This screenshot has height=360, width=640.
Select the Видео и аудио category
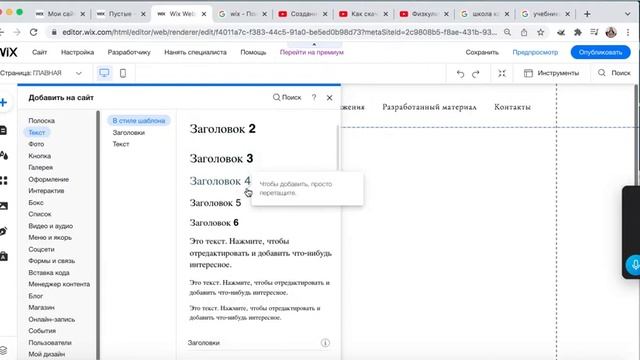(x=51, y=226)
